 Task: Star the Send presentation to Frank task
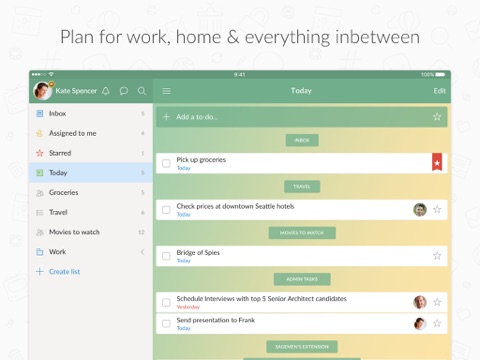coord(437,323)
